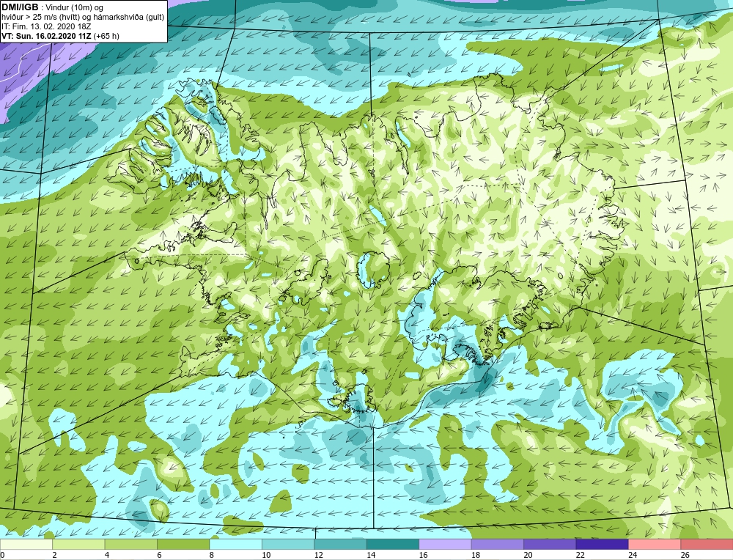Click the legend scale label '18'

(x=476, y=555)
